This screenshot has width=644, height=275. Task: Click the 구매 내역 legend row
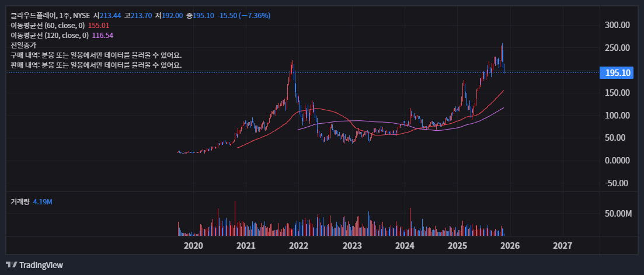pos(96,55)
